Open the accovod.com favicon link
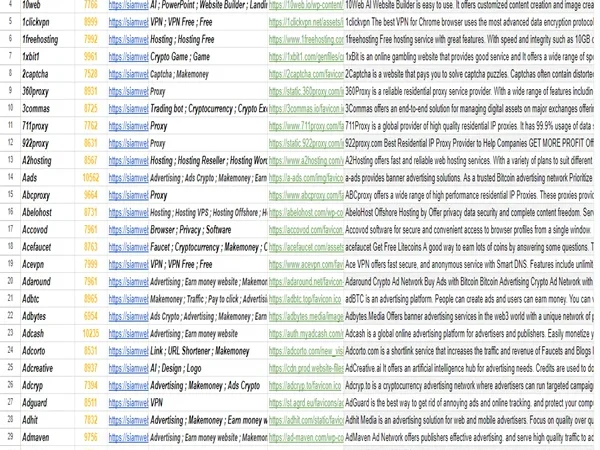 (x=306, y=230)
